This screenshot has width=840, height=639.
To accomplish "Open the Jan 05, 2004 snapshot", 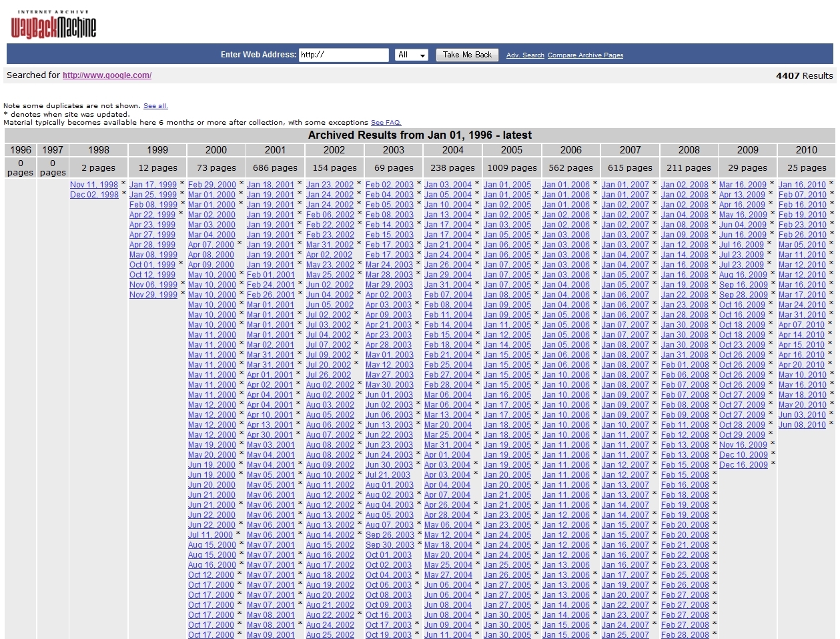I will tap(448, 195).
